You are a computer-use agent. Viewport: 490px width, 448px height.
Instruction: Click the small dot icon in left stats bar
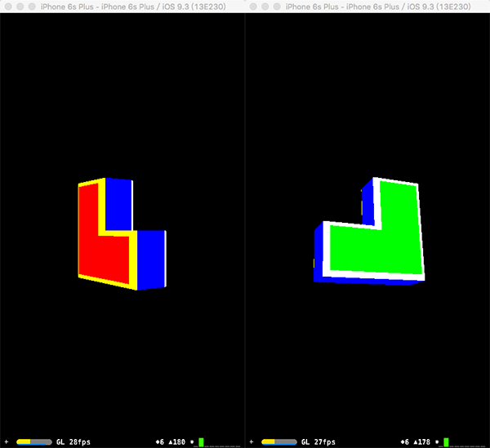tap(192, 441)
